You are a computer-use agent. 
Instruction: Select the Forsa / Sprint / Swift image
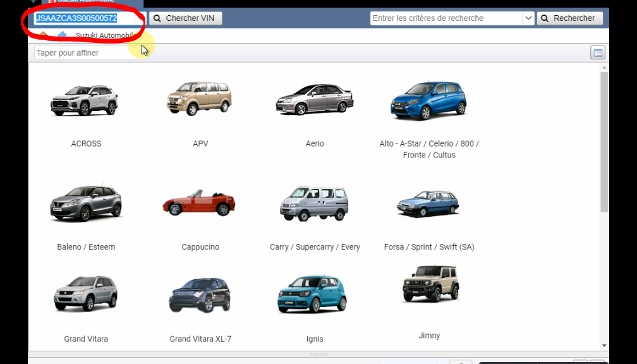click(x=428, y=203)
